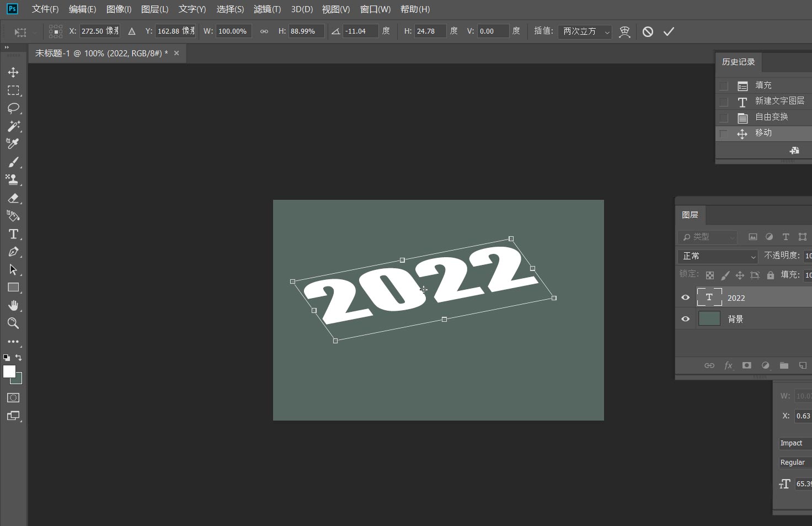Open the 文件(F) menu
This screenshot has width=812, height=526.
(x=45, y=9)
